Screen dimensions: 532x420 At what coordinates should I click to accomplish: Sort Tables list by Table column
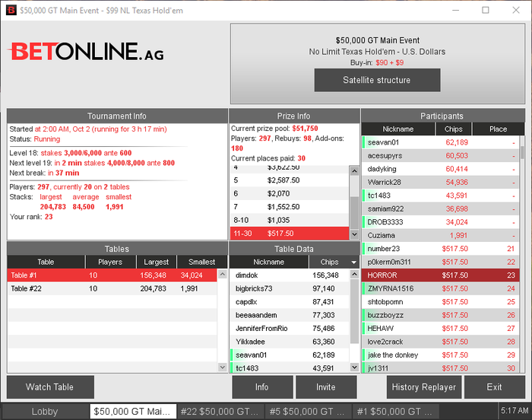[x=46, y=262]
